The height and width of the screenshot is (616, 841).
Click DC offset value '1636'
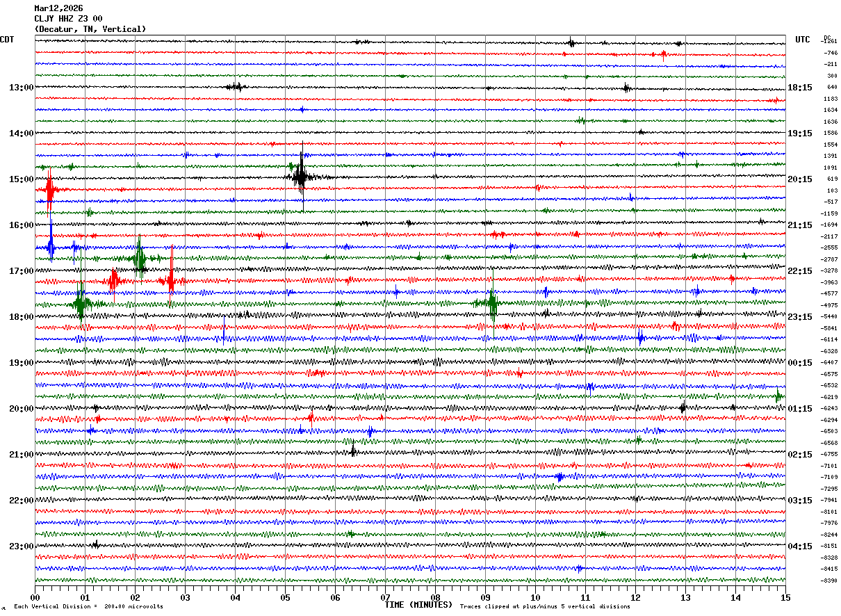click(x=831, y=122)
